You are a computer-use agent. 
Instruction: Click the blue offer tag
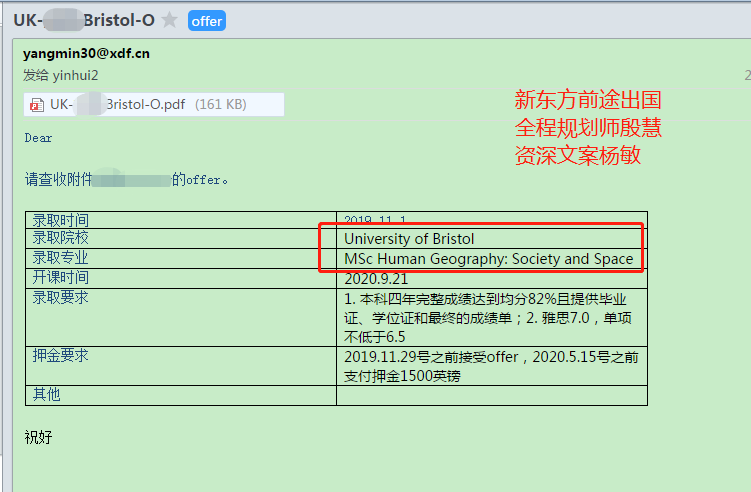(207, 21)
